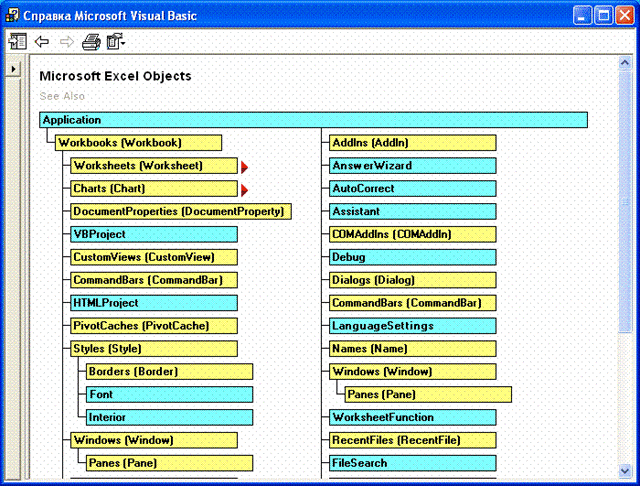This screenshot has height=486, width=640.
Task: Open CustomViews (CustomView) entry
Action: click(x=154, y=257)
